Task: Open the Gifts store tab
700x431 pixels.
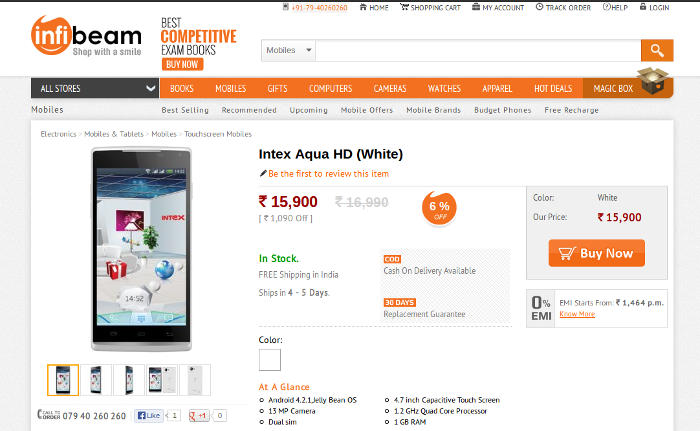Action: coord(277,88)
